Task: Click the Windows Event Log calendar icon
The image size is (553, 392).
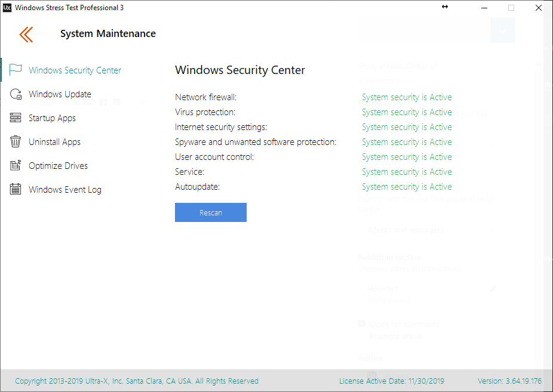Action: [16, 190]
